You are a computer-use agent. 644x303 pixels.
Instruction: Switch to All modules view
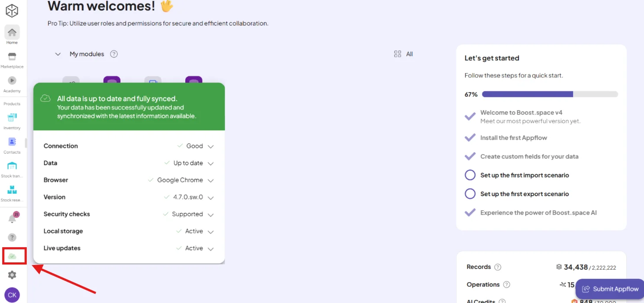pos(403,54)
